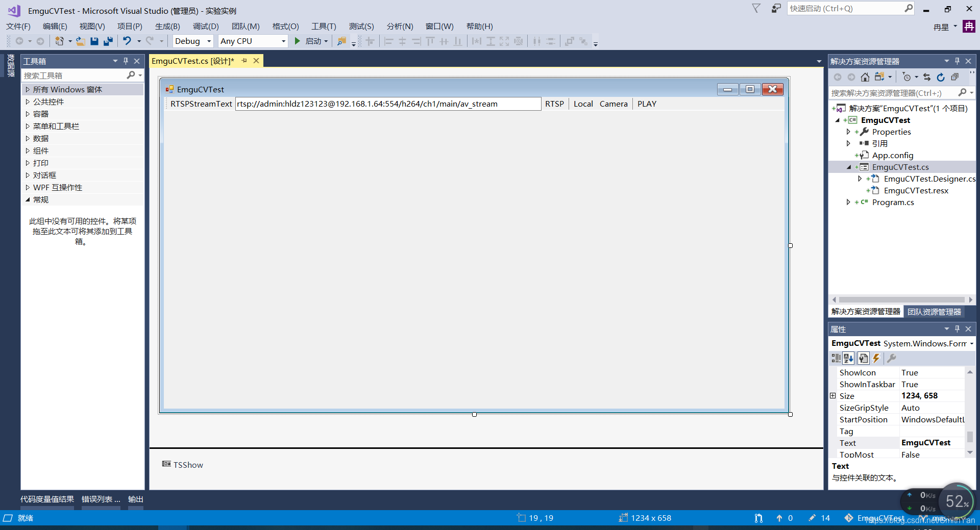Click the Find in Files toolbar icon

tap(341, 41)
